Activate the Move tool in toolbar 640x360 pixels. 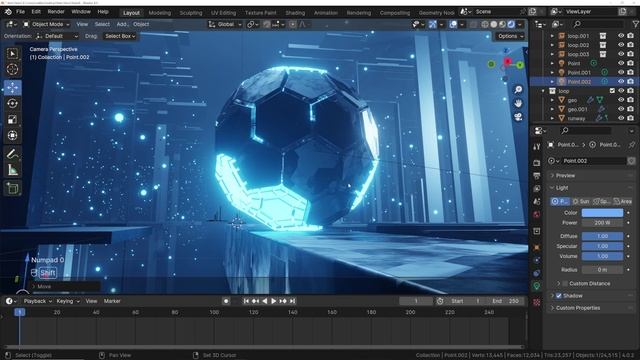(x=12, y=88)
